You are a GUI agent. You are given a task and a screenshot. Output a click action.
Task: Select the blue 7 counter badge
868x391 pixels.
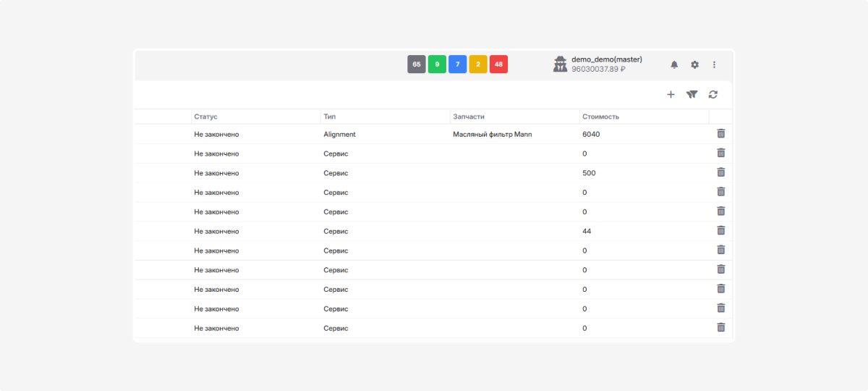pos(457,64)
